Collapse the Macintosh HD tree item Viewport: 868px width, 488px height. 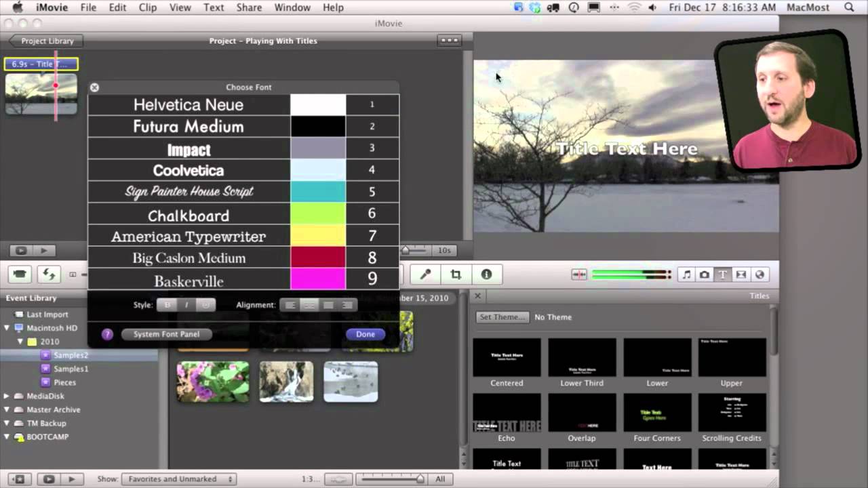tap(7, 328)
